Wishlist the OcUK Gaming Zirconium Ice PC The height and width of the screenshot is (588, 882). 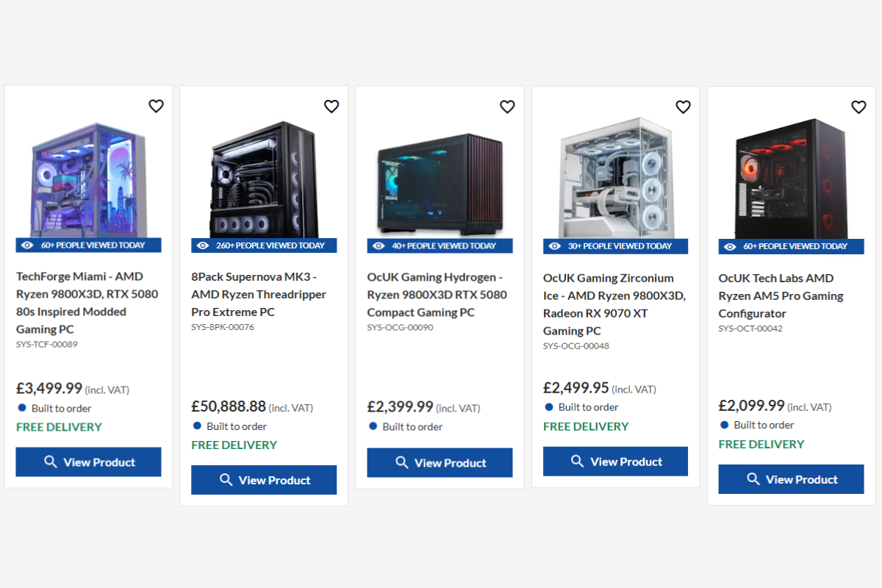pos(683,107)
